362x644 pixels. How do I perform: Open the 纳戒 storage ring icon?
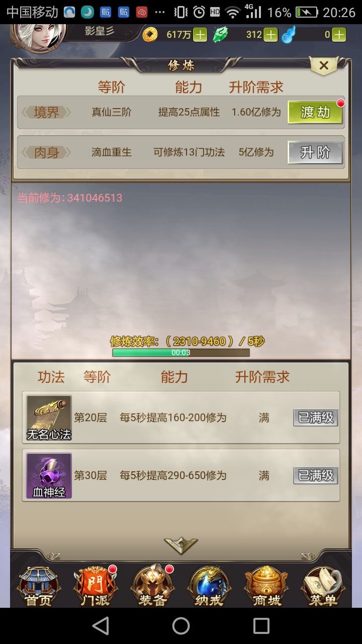[209, 586]
